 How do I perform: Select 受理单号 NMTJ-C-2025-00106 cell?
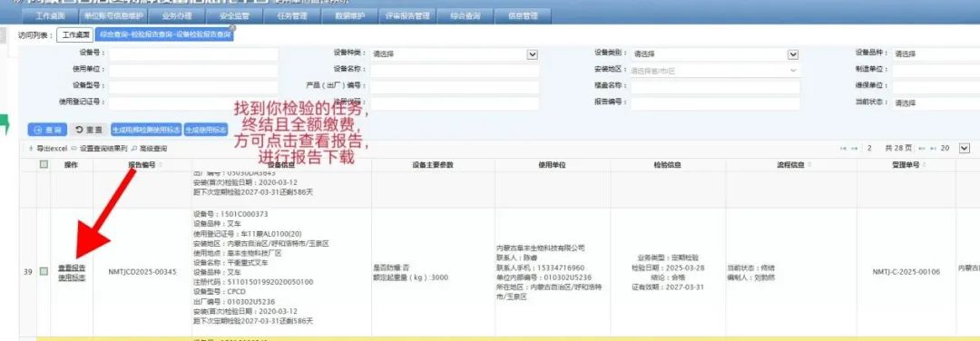coord(906,272)
